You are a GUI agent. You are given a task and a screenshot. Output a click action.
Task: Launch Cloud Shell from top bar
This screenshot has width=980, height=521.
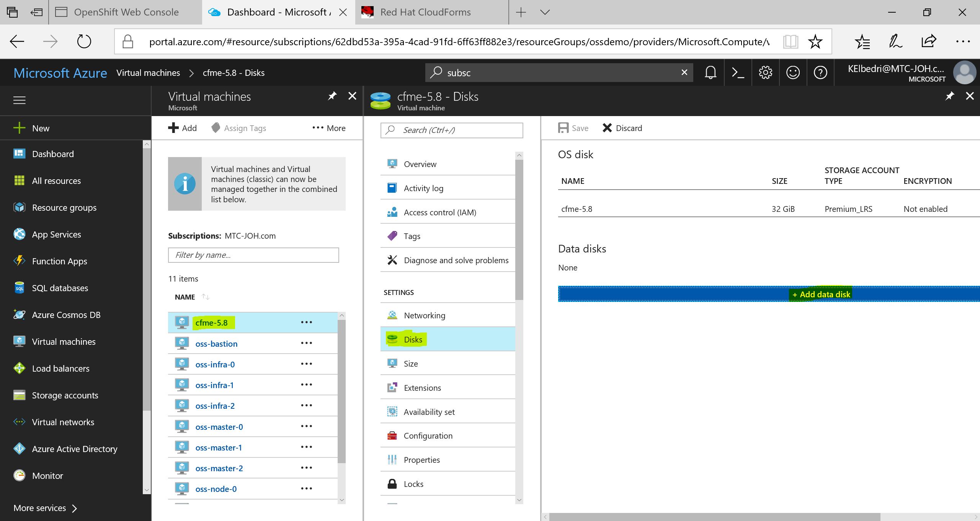pos(738,72)
